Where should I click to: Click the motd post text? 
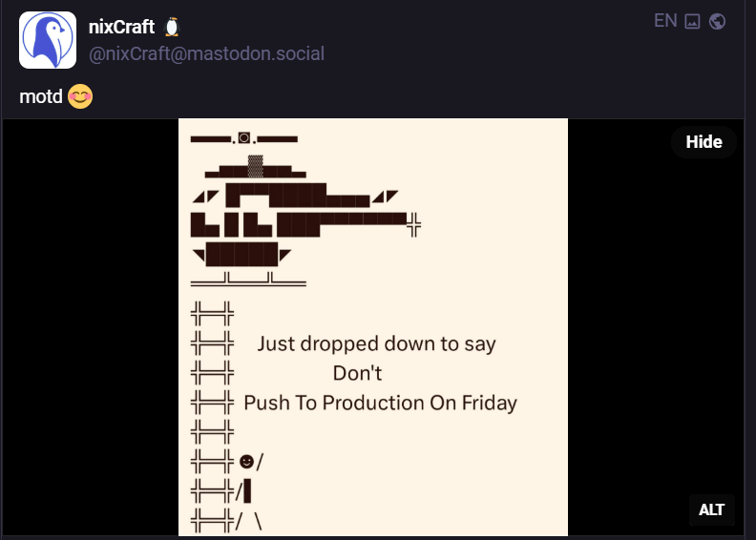coord(41,96)
